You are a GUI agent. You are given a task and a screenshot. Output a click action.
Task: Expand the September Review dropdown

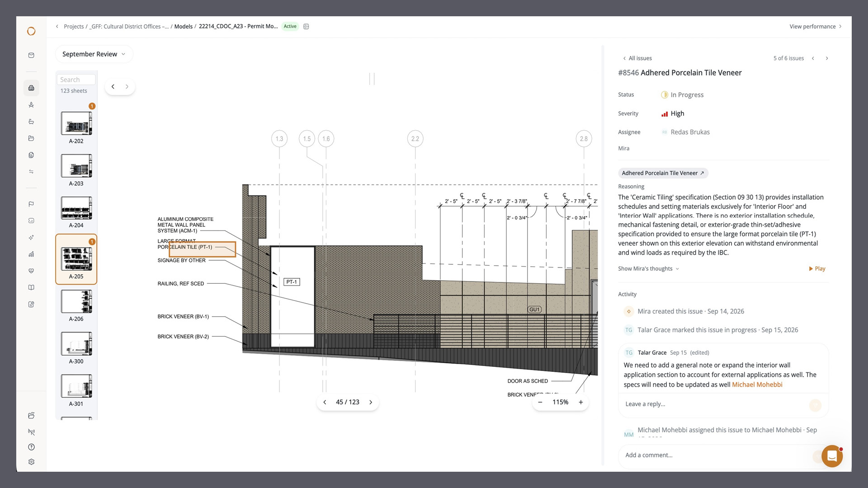pos(94,54)
